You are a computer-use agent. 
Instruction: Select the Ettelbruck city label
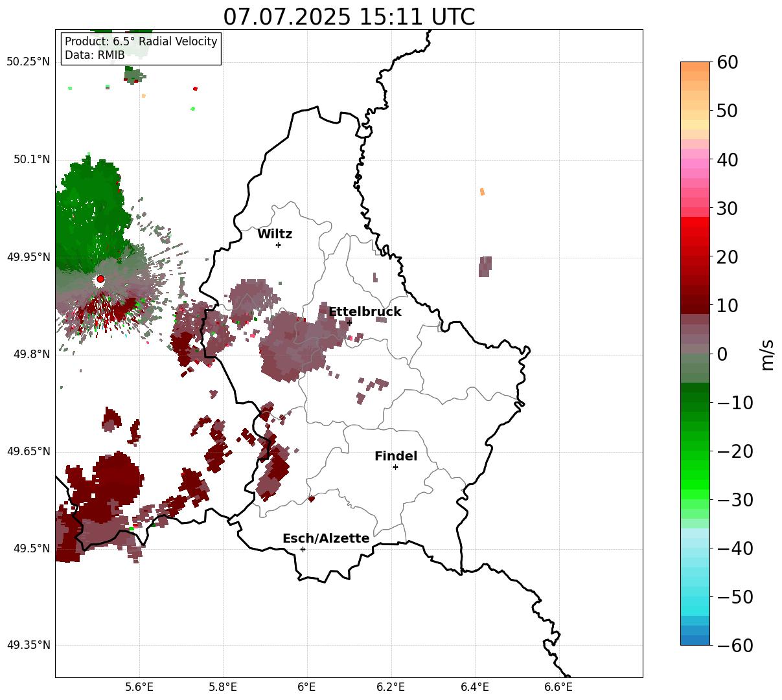point(365,312)
